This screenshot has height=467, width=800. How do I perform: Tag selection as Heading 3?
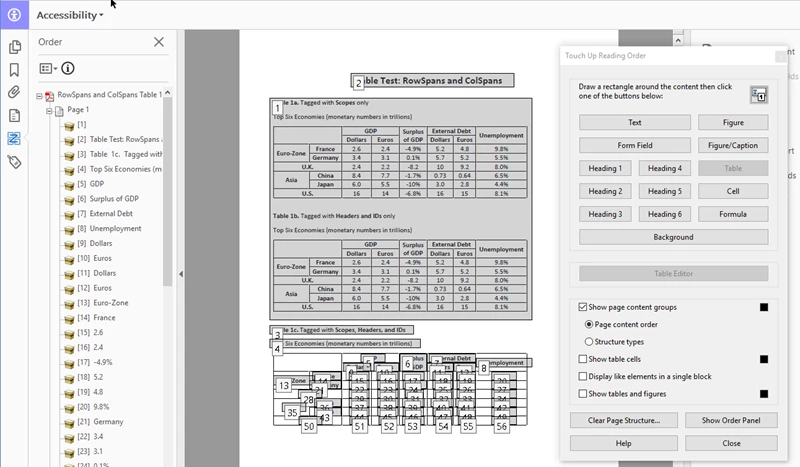[x=605, y=214]
